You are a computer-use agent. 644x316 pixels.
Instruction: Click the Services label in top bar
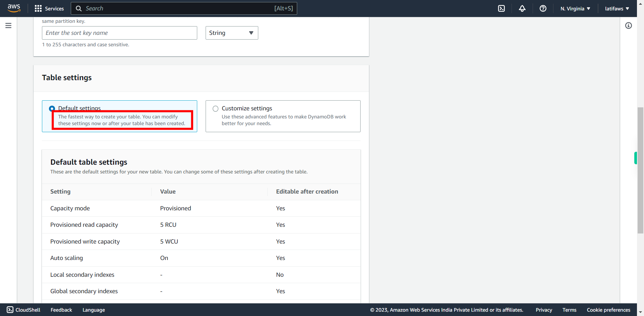coord(54,8)
